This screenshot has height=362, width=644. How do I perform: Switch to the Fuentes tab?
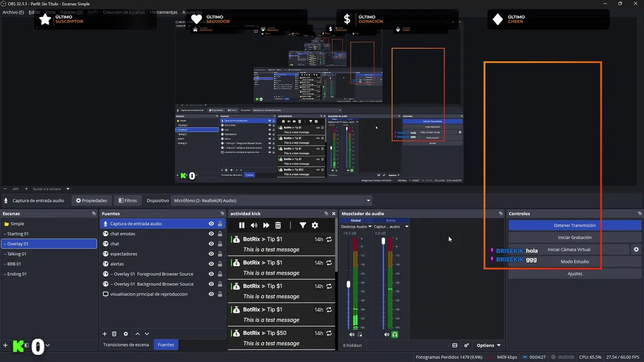[166, 345]
